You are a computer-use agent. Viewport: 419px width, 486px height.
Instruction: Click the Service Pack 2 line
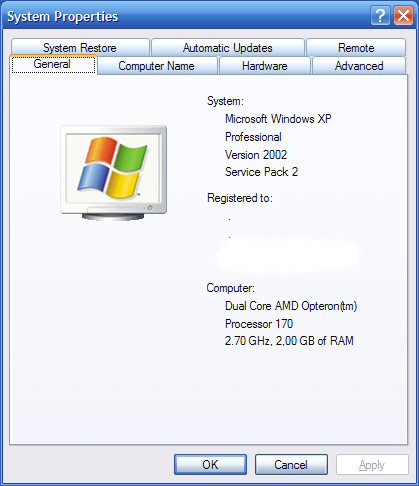click(x=261, y=172)
